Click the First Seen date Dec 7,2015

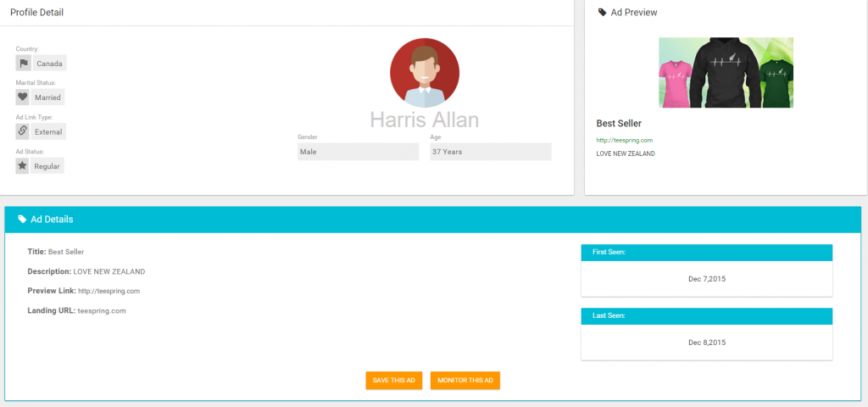click(x=707, y=279)
